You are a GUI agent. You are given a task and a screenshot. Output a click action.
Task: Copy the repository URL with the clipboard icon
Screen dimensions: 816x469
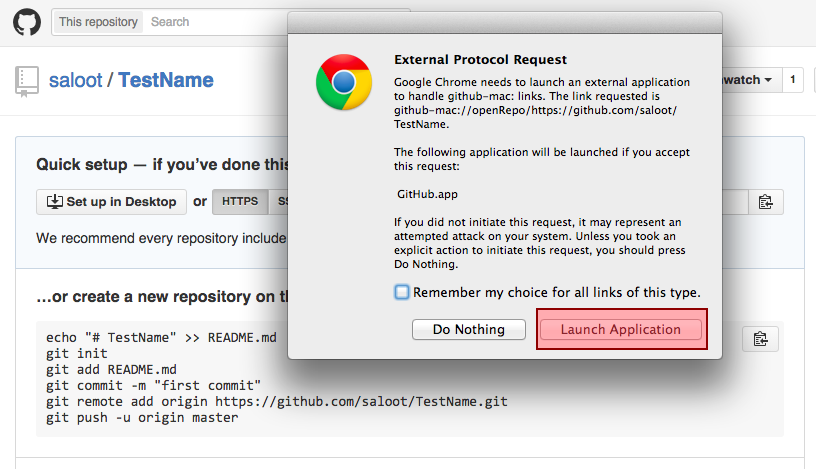(765, 202)
